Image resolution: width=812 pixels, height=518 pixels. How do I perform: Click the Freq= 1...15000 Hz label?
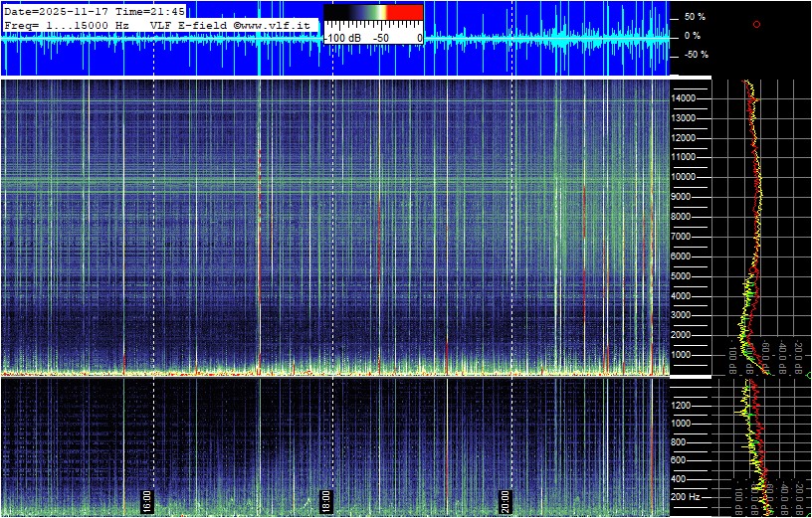[67, 24]
